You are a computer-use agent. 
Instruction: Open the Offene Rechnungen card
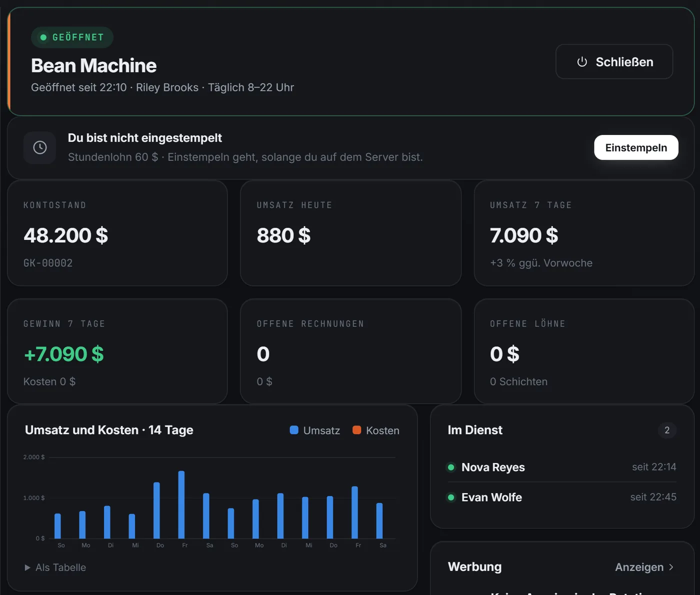click(350, 351)
